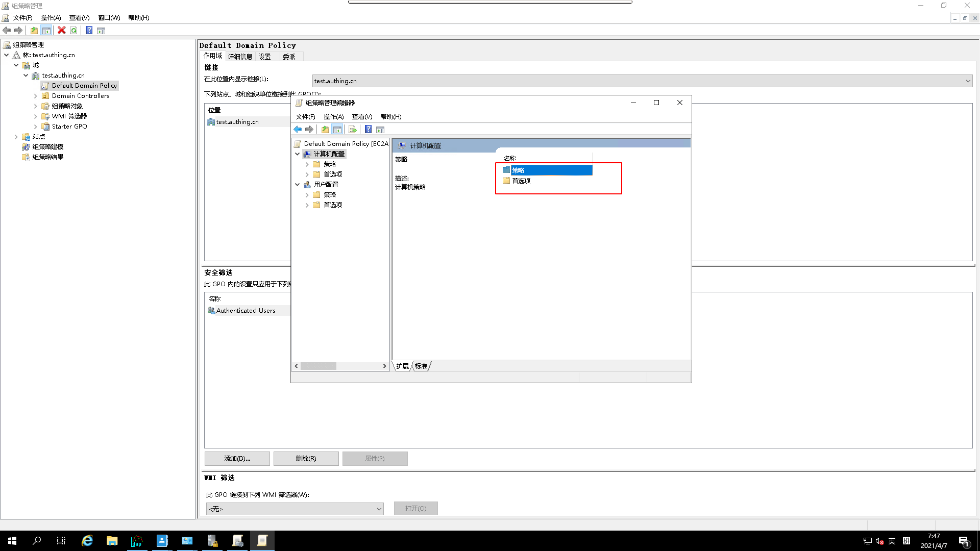This screenshot has height=551, width=980.
Task: Toggle show/hide console tree in main toolbar
Action: (x=46, y=31)
